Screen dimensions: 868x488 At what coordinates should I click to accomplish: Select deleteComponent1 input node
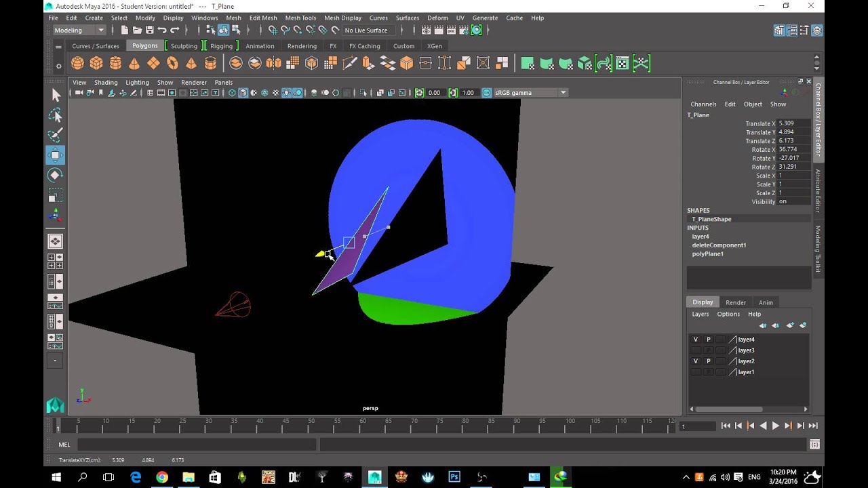(x=719, y=245)
